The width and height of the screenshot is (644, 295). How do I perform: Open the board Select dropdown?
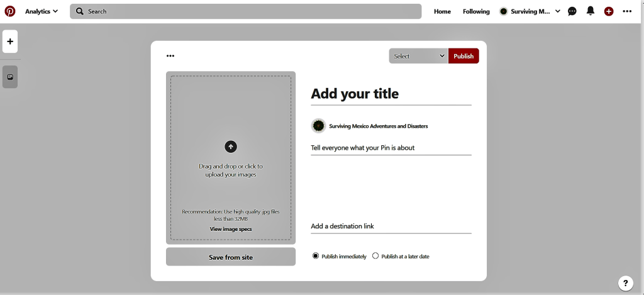click(418, 56)
